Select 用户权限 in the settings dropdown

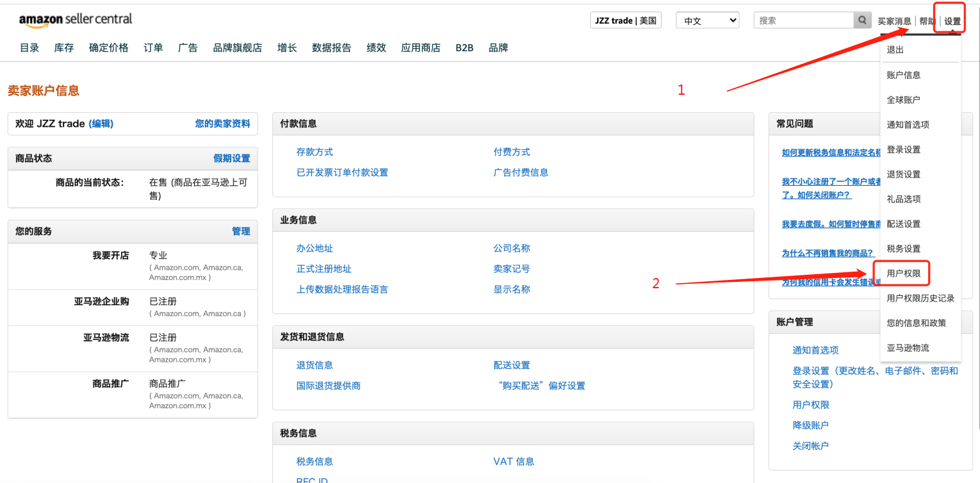pos(904,274)
